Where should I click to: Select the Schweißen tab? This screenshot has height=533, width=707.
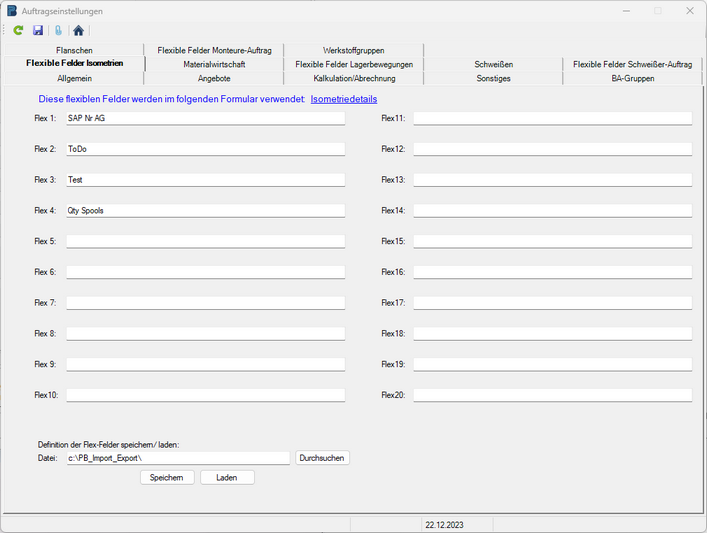(x=494, y=64)
